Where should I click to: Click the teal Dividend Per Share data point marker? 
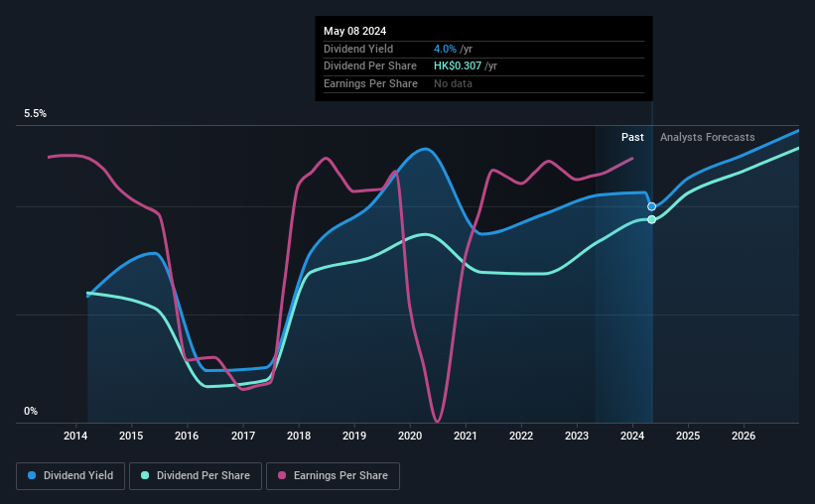click(x=651, y=220)
